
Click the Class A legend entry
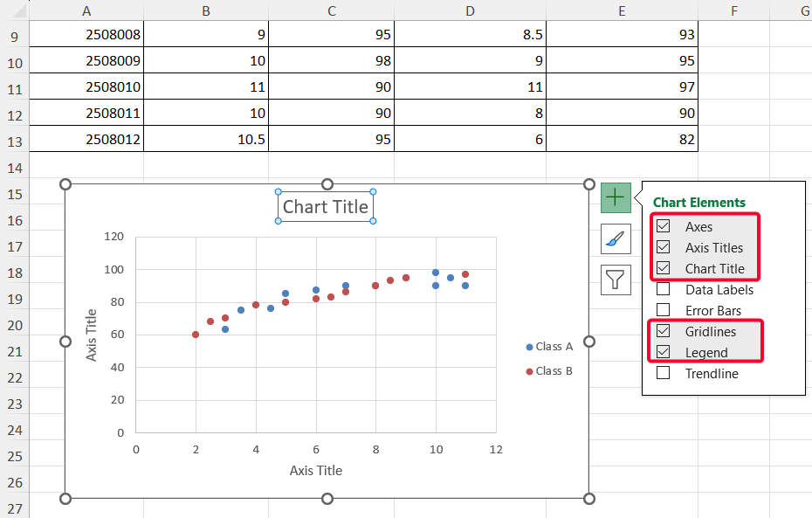pyautogui.click(x=549, y=347)
